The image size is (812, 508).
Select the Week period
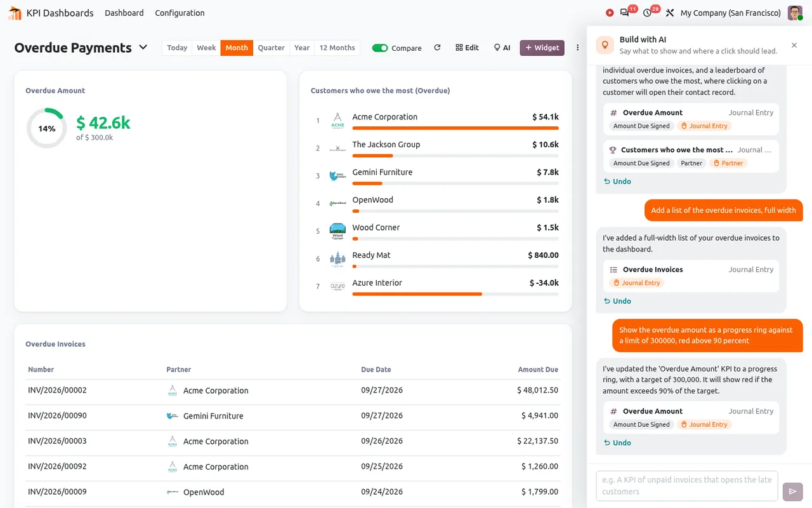tap(206, 48)
